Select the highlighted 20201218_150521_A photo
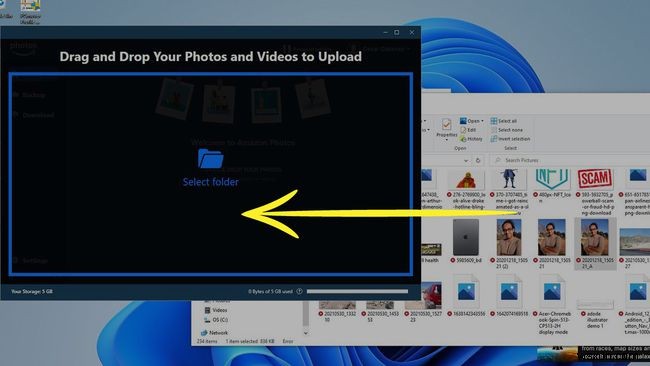 pyautogui.click(x=594, y=237)
